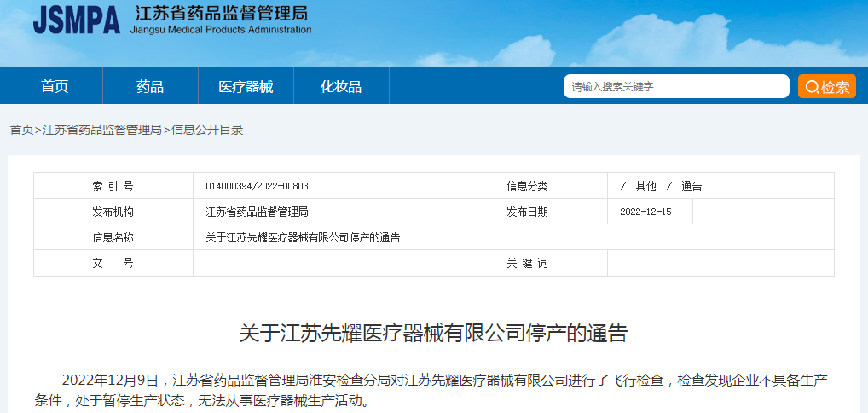Click the paragraph starting 2022年12月9日

tap(431, 390)
